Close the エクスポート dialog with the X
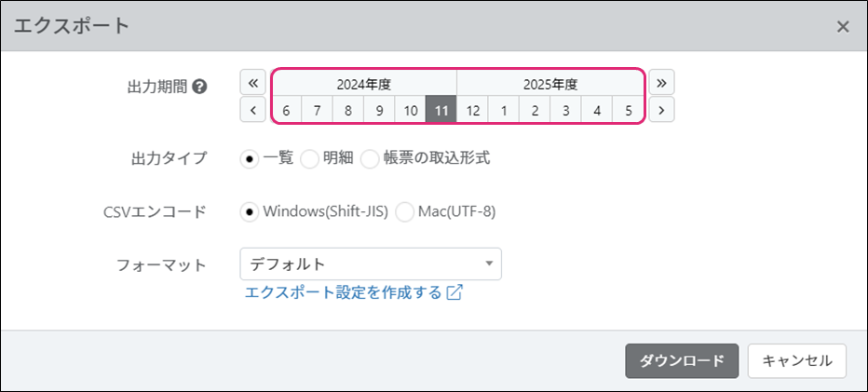 (x=843, y=26)
